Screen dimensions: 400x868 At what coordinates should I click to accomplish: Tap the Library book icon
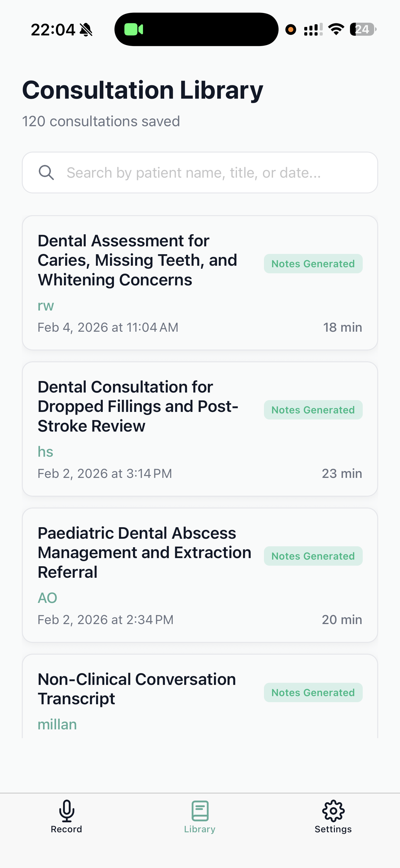click(200, 810)
